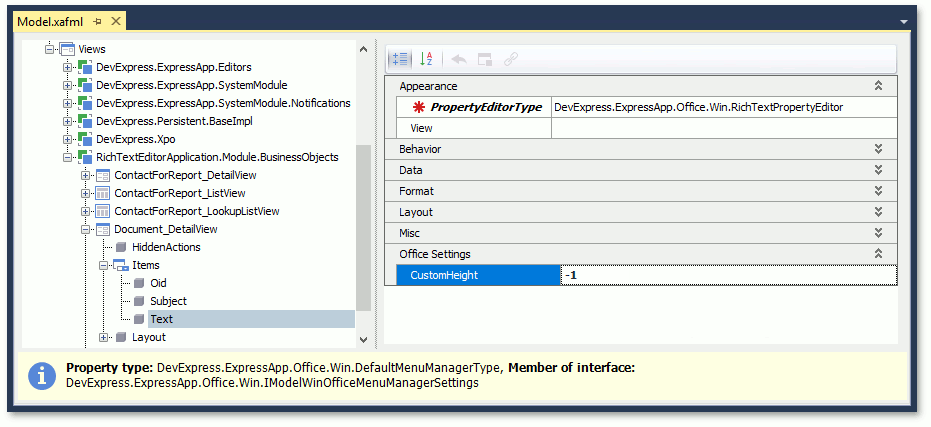The image size is (931, 427).
Task: Collapse the Views tree node
Action: point(49,49)
